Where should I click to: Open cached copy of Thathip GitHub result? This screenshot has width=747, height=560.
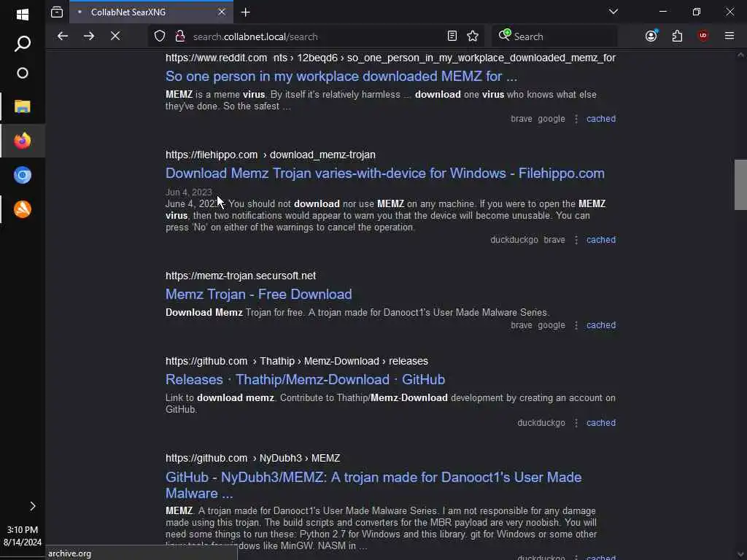[601, 422]
